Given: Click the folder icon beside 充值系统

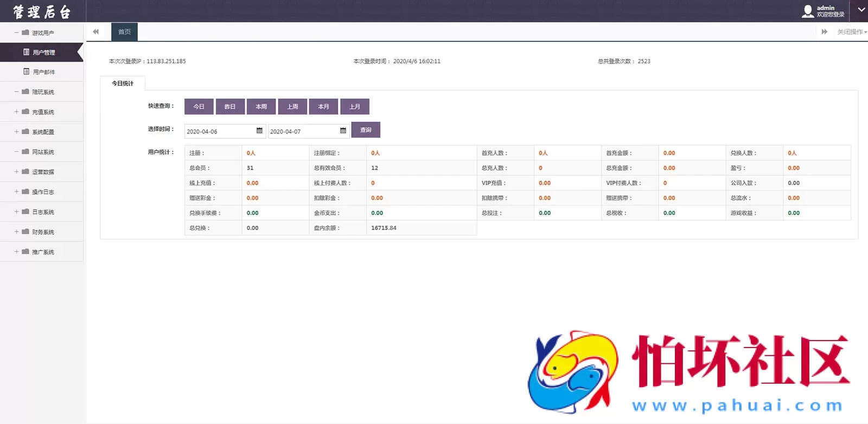Looking at the screenshot, I should [25, 112].
